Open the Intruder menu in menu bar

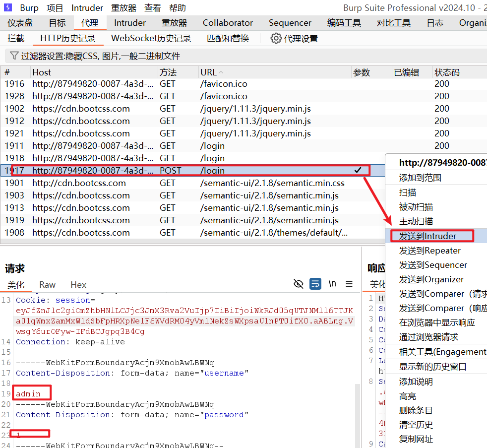tap(87, 8)
